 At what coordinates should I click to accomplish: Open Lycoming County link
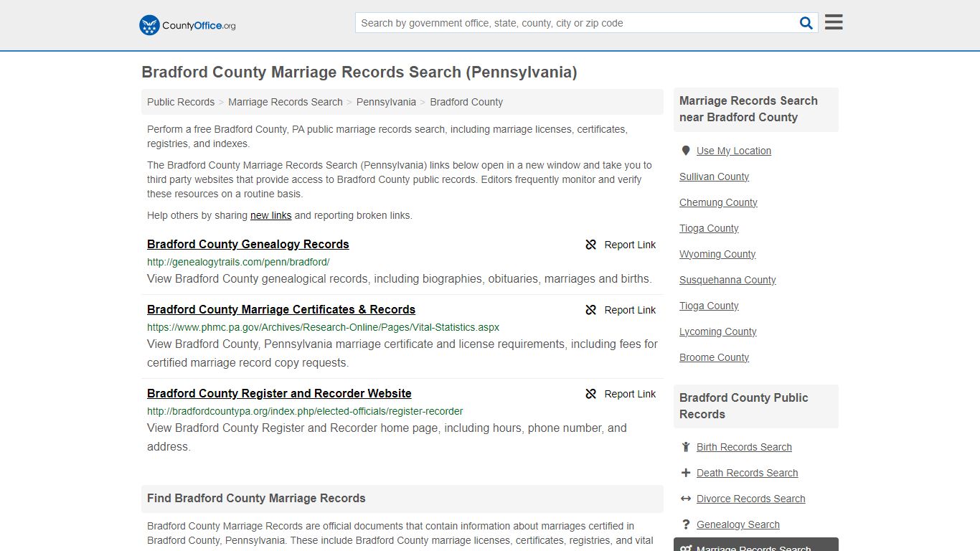click(x=718, y=331)
